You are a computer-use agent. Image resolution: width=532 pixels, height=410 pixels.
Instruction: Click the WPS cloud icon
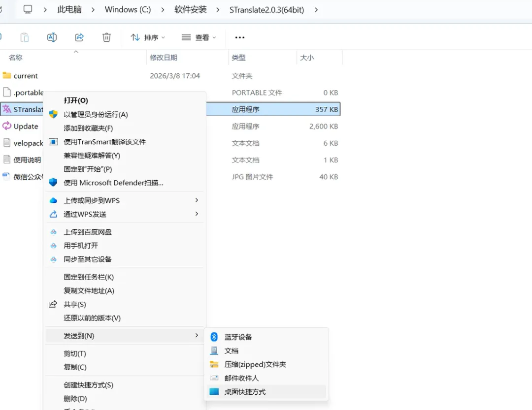(x=53, y=200)
